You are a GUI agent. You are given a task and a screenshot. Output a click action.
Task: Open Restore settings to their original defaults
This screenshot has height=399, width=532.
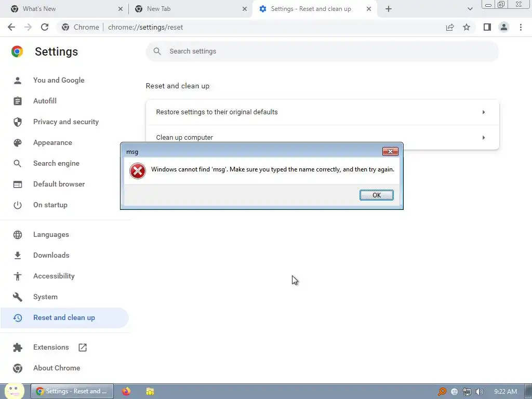322,112
